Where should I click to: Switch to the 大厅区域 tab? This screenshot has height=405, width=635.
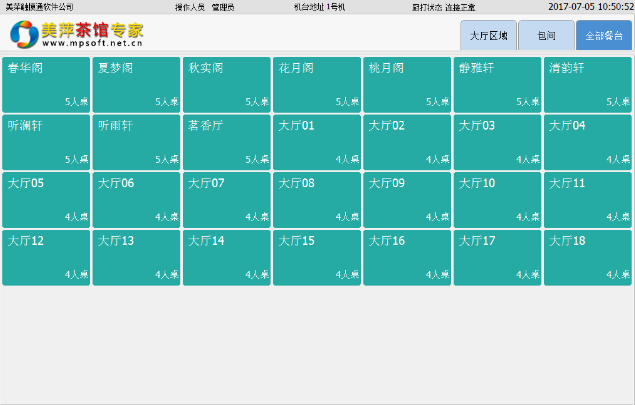click(x=488, y=36)
